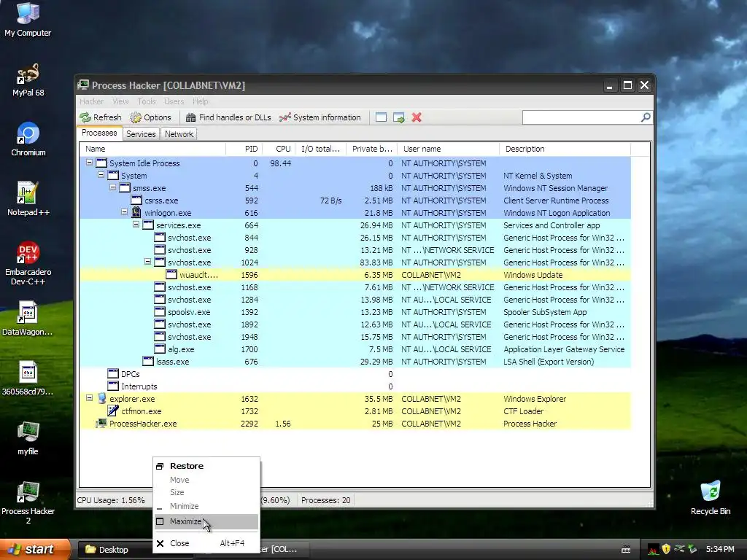The width and height of the screenshot is (747, 560).
Task: Choose Restore in the context menu
Action: 206,466
